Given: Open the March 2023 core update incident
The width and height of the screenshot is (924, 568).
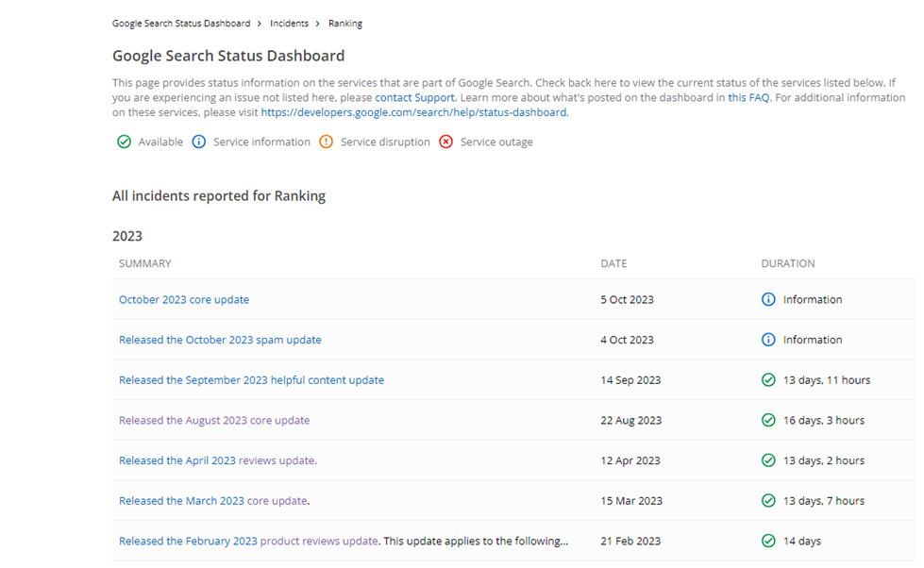Looking at the screenshot, I should pyautogui.click(x=213, y=501).
